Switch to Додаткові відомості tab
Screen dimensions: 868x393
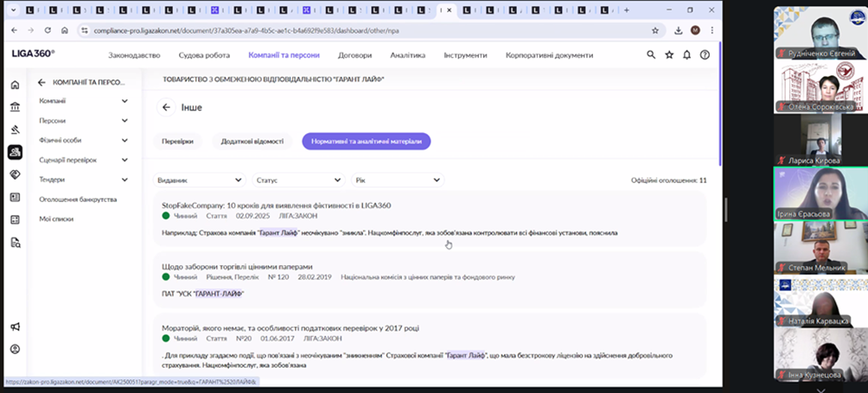[x=252, y=141]
